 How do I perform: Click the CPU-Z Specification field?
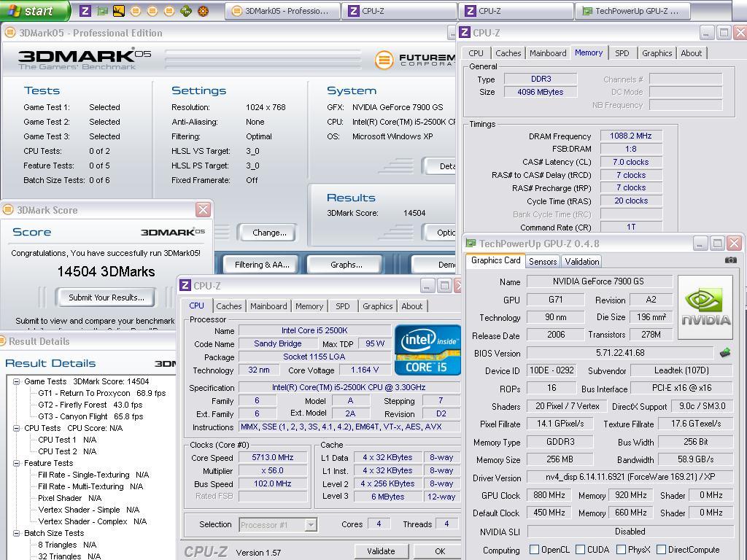point(349,388)
